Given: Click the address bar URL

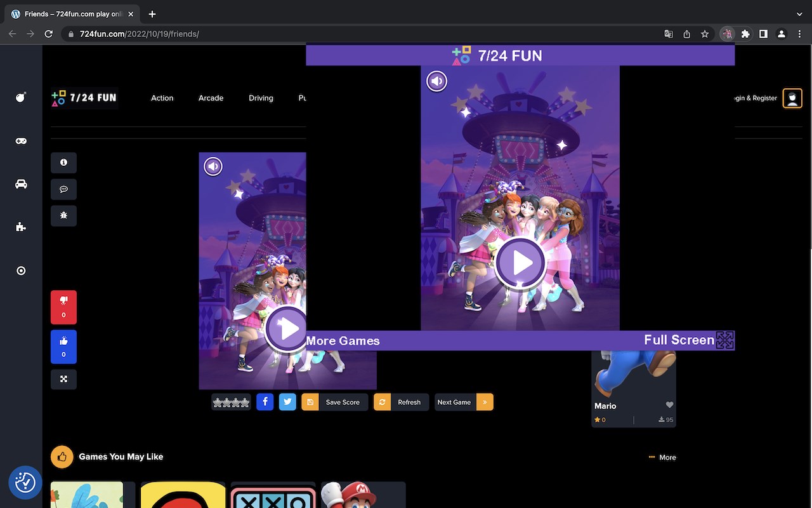Looking at the screenshot, I should coord(140,34).
